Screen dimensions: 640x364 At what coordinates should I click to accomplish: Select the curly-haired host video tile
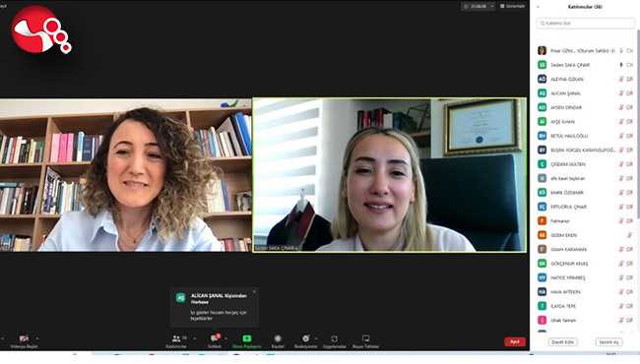pos(125,175)
